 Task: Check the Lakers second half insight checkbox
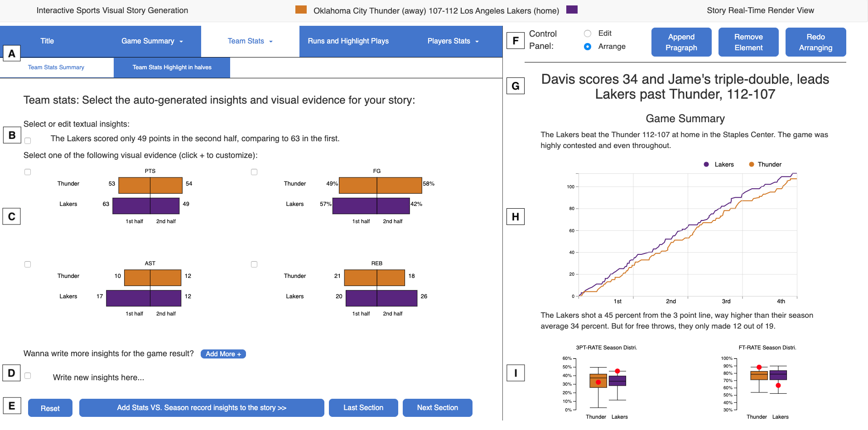[x=28, y=141]
